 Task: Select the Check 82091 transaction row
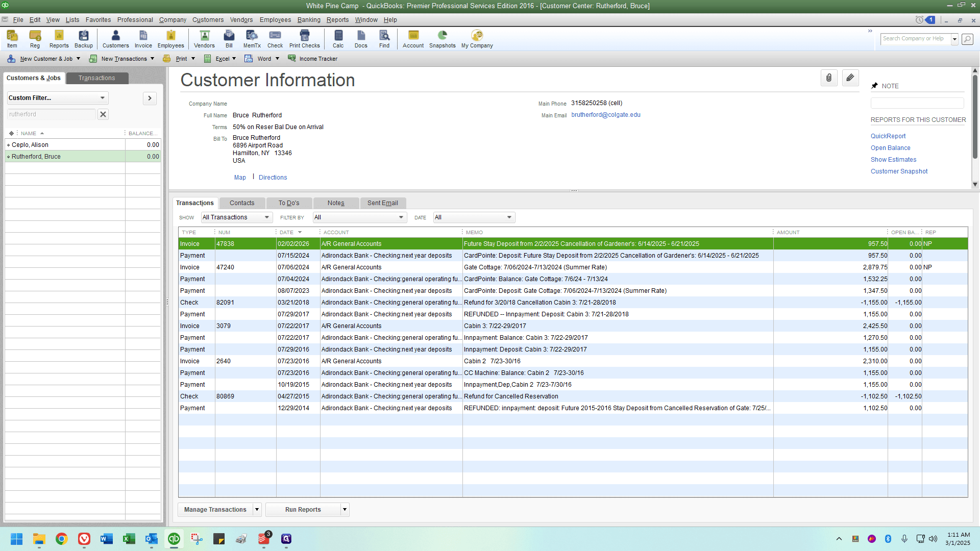(573, 303)
